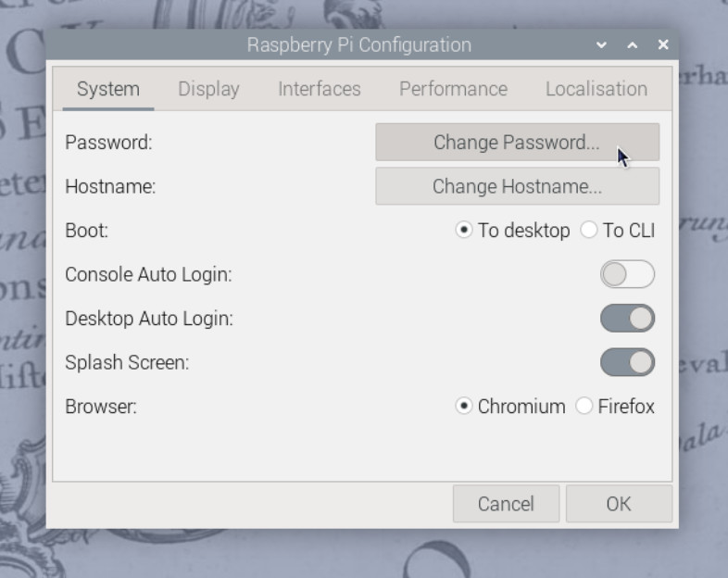Select Chromium as the browser
The image size is (728, 578).
point(464,407)
